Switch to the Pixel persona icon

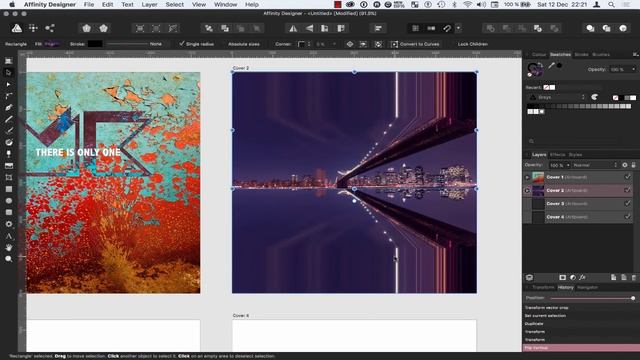[33, 28]
